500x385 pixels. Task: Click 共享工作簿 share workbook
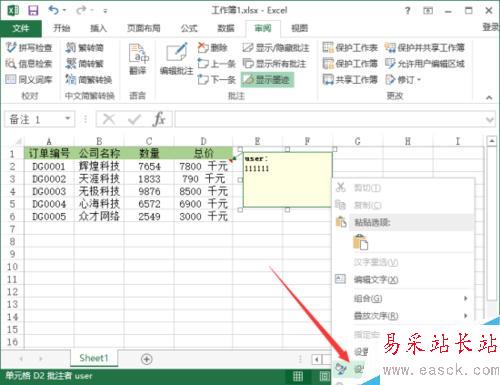(x=350, y=79)
